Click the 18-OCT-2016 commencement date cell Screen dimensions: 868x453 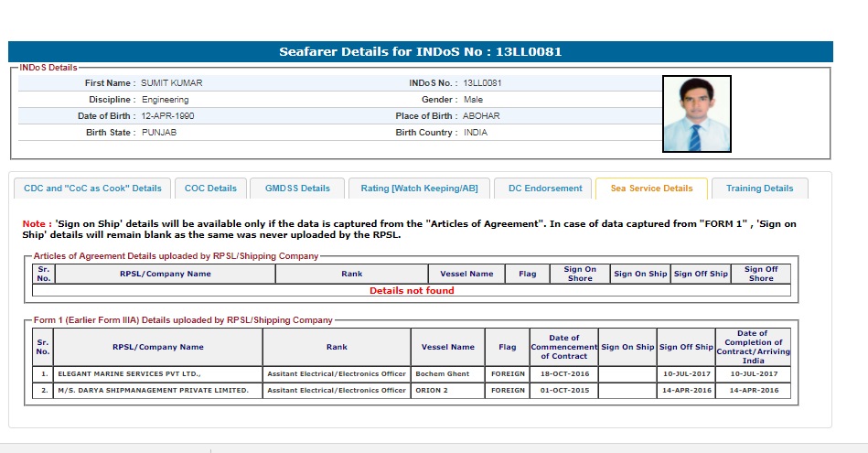click(563, 374)
